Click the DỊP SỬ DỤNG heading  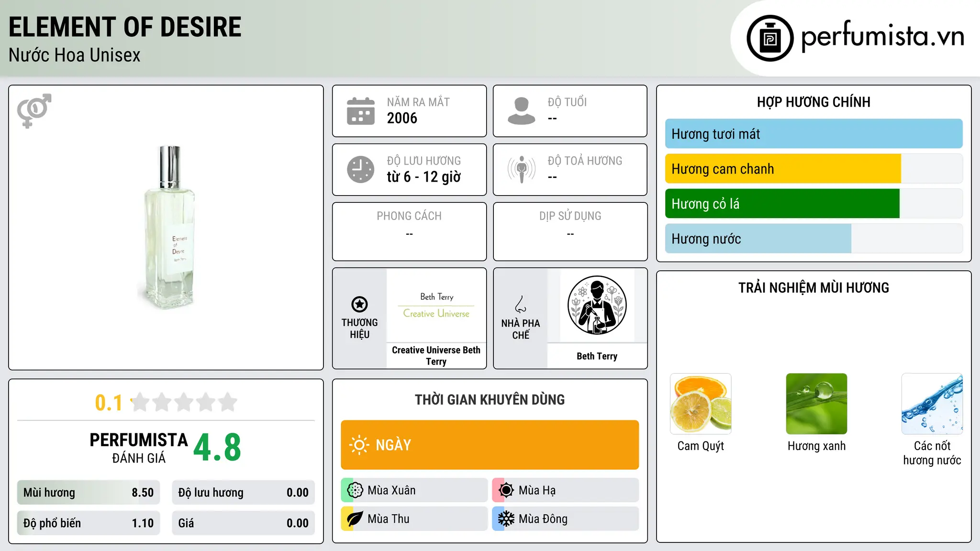(570, 216)
